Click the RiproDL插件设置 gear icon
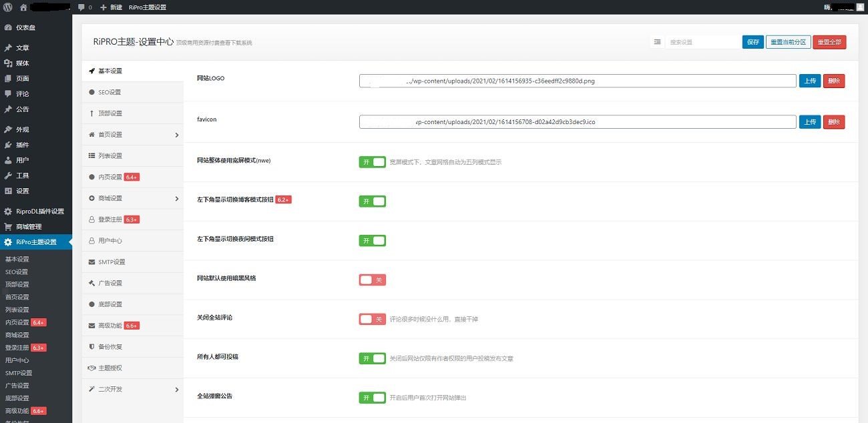868x423 pixels. 8,211
